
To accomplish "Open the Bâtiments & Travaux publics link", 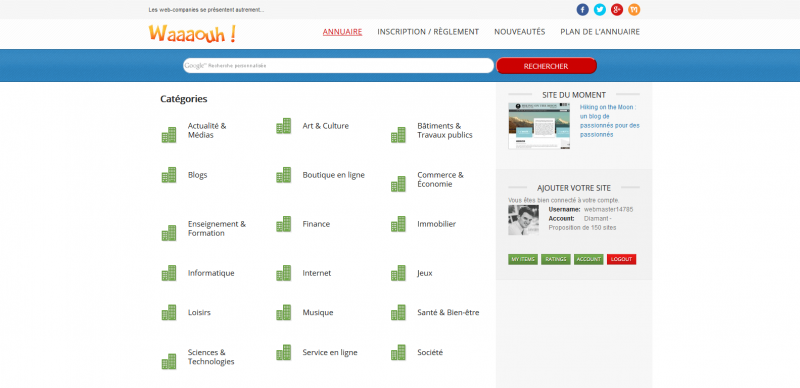I will tap(445, 130).
